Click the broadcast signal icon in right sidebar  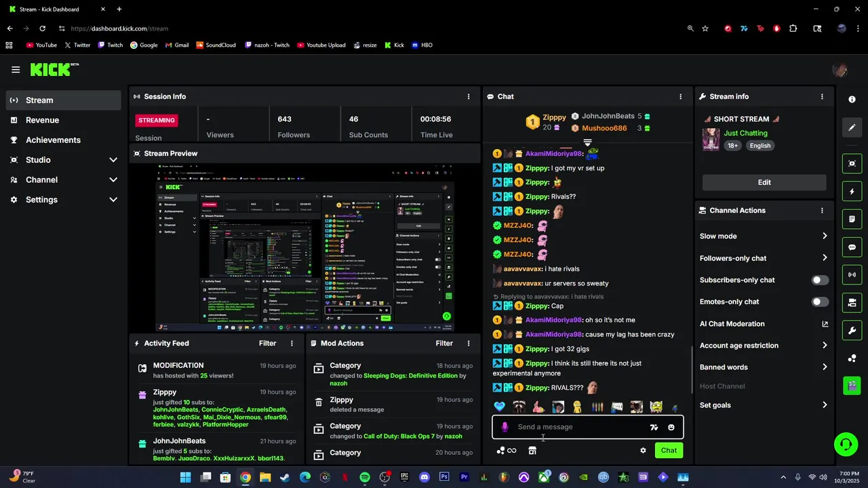(x=852, y=274)
